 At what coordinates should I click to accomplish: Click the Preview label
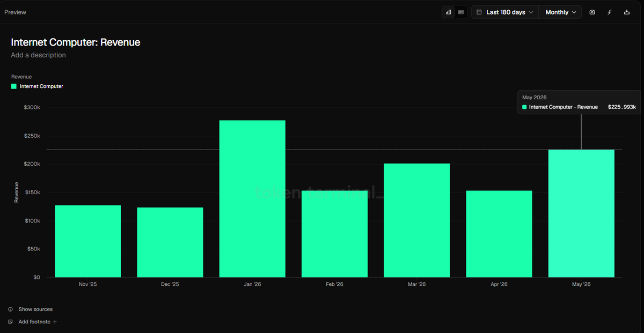pyautogui.click(x=16, y=12)
